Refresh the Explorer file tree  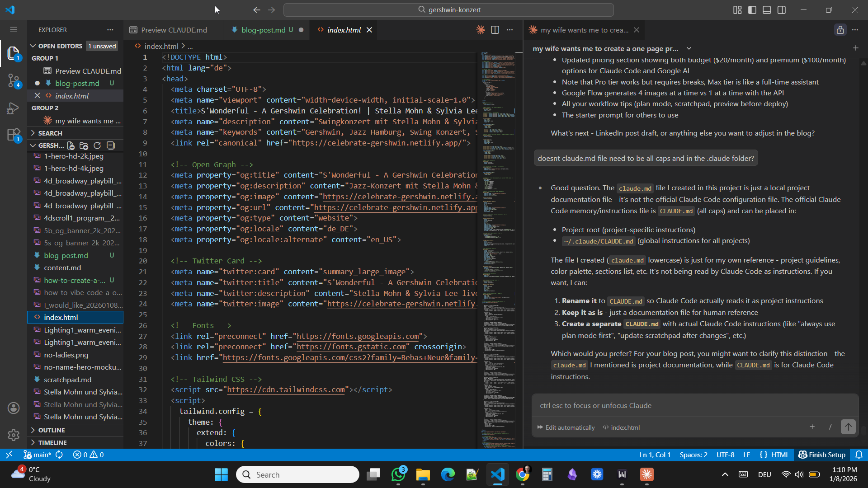[97, 145]
